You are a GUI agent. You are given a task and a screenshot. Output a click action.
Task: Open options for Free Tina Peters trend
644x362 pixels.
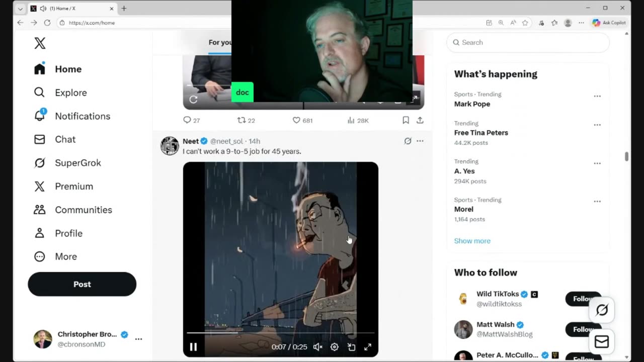pos(597,125)
